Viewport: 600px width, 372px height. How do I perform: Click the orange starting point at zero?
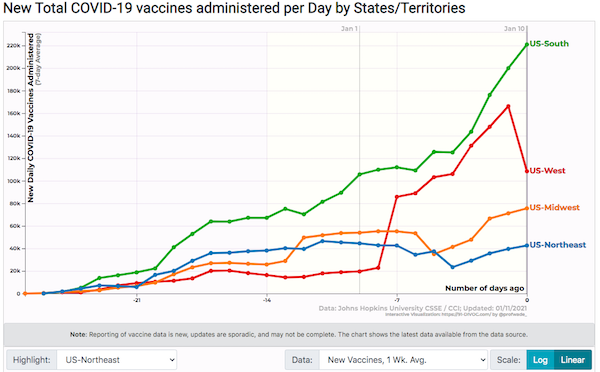click(x=25, y=294)
